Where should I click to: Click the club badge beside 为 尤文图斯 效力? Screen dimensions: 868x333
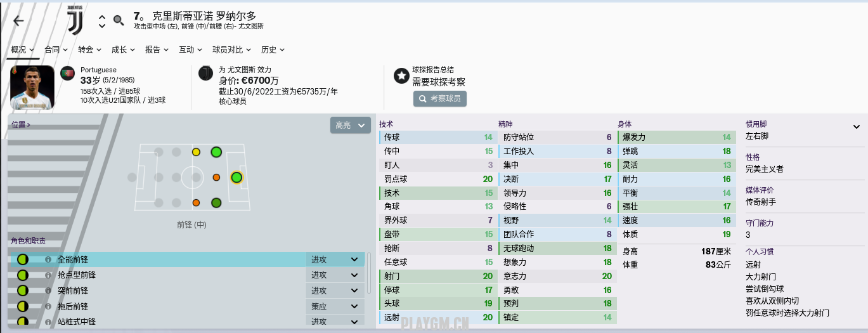(x=206, y=74)
